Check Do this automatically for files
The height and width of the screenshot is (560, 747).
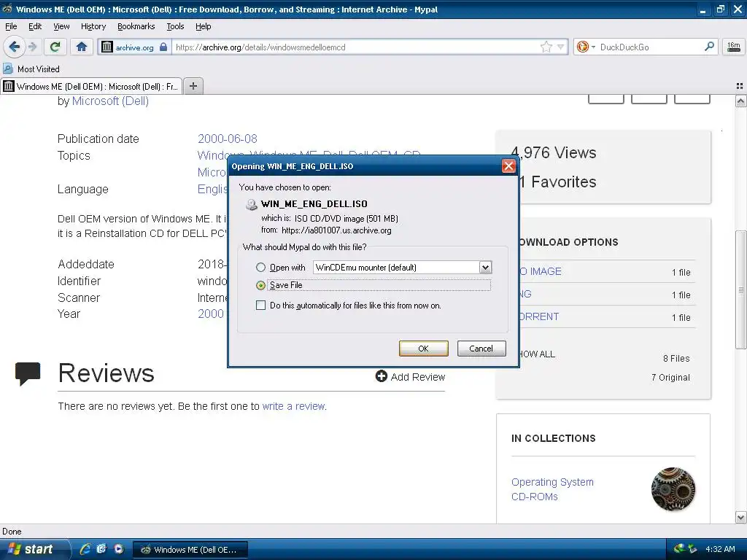(260, 306)
